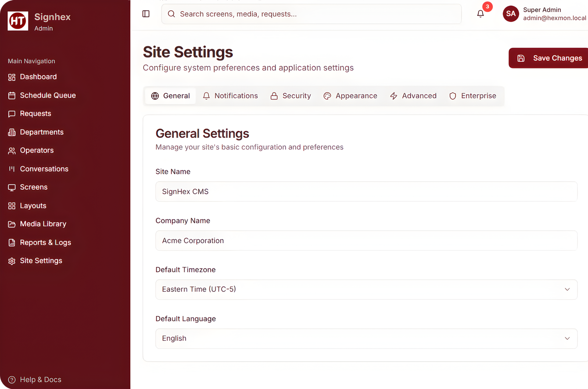Select the Enterprise tab
Screen dimensions: 588x389
pyautogui.click(x=473, y=96)
